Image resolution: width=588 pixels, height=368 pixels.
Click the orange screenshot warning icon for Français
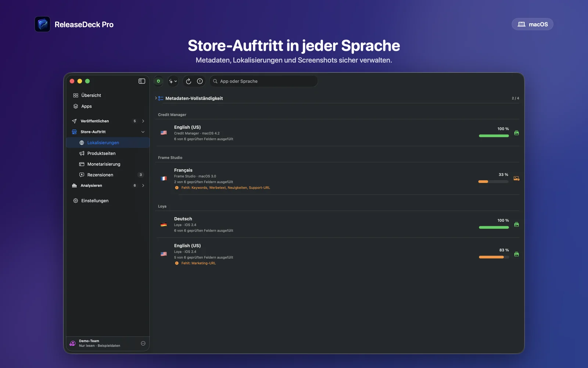tap(516, 178)
